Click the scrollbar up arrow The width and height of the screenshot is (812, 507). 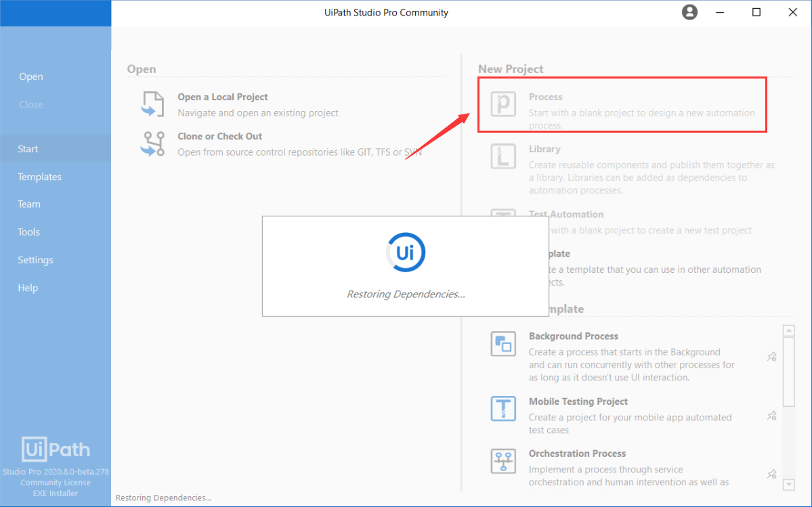pos(788,330)
